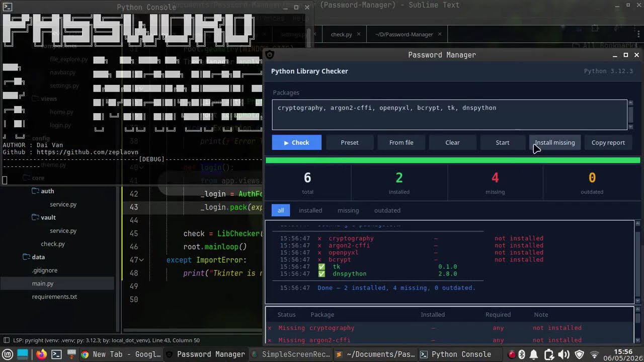Open check.py in the sidebar tree
Viewport: 644px width, 362px height.
pyautogui.click(x=53, y=244)
